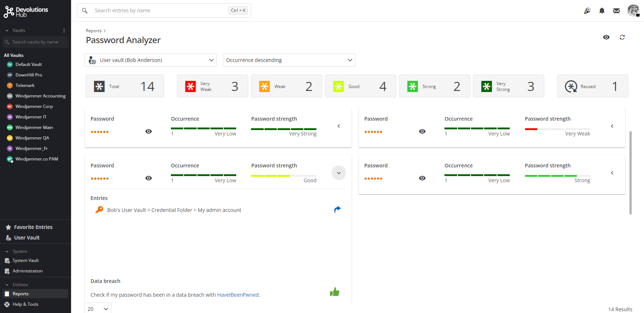The height and width of the screenshot is (313, 644).
Task: Click the Good password strength bar
Action: point(284,176)
